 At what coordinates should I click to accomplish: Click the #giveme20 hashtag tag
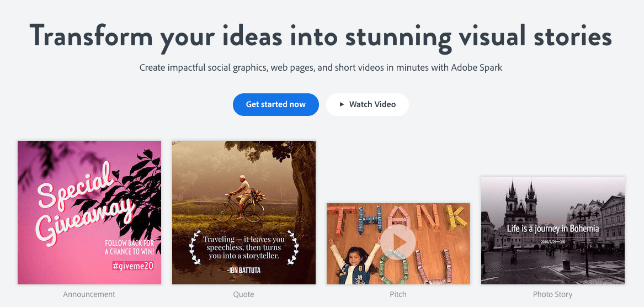pos(132,266)
